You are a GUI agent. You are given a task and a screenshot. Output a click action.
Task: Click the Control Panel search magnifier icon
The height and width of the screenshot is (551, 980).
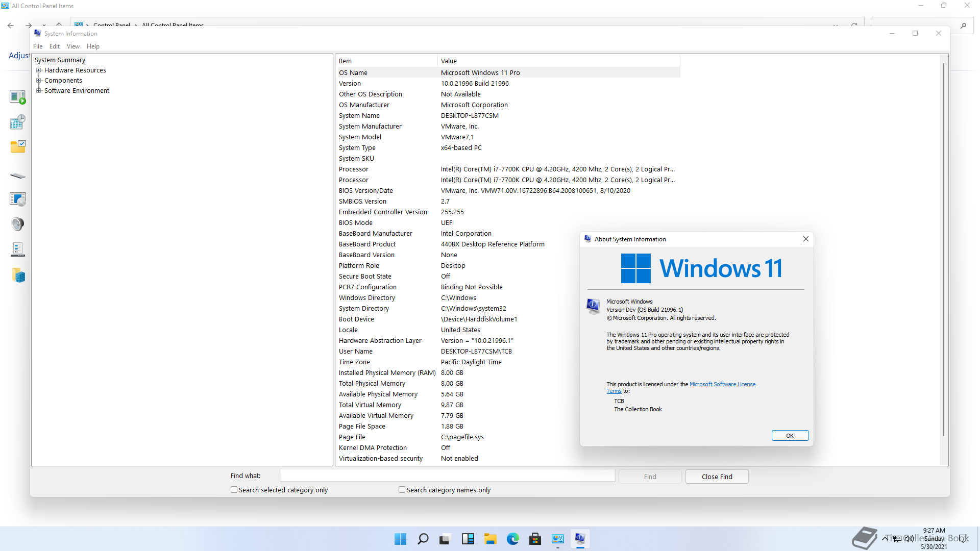pos(963,26)
